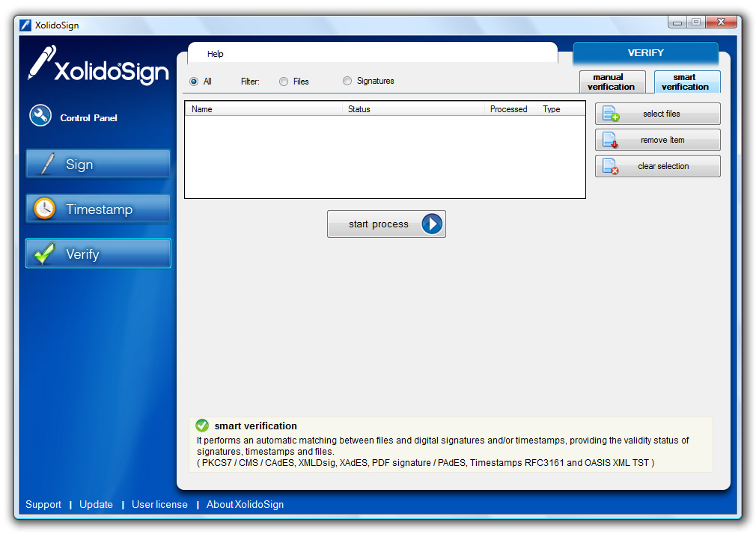756x537 pixels.
Task: Open the Timestamp section
Action: [x=98, y=209]
